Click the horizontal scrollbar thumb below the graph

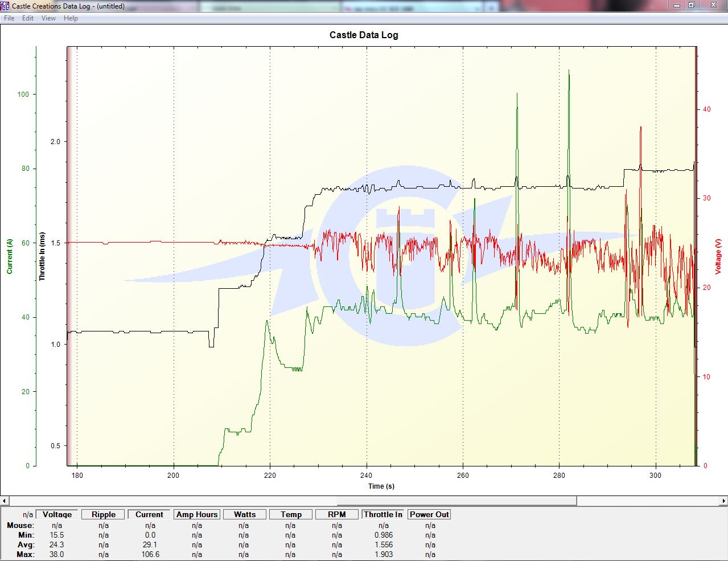[456, 501]
